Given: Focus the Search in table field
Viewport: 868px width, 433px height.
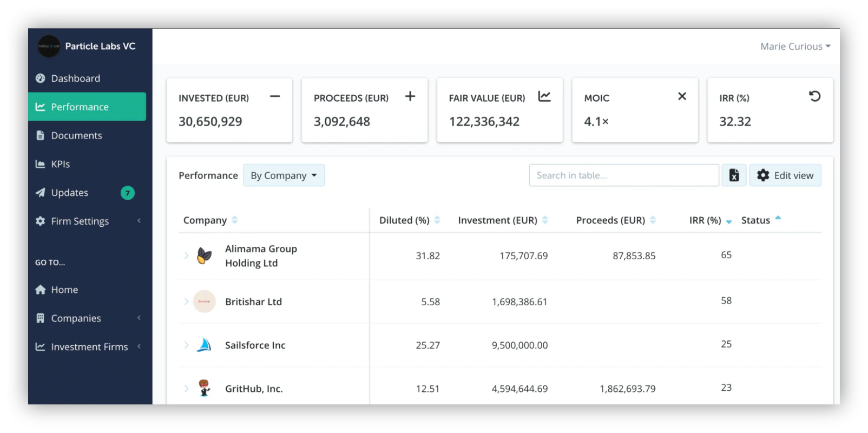Looking at the screenshot, I should tap(624, 175).
